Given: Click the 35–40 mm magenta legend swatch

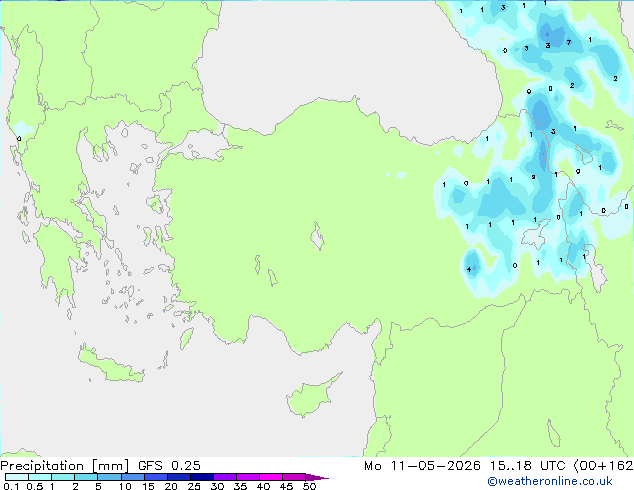Looking at the screenshot, I should click(247, 477).
